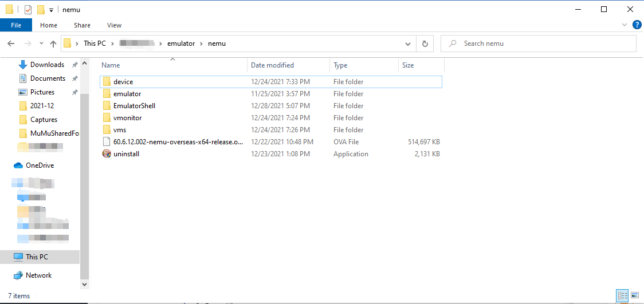The height and width of the screenshot is (304, 644).
Task: Select the vms folder icon
Action: pos(107,129)
